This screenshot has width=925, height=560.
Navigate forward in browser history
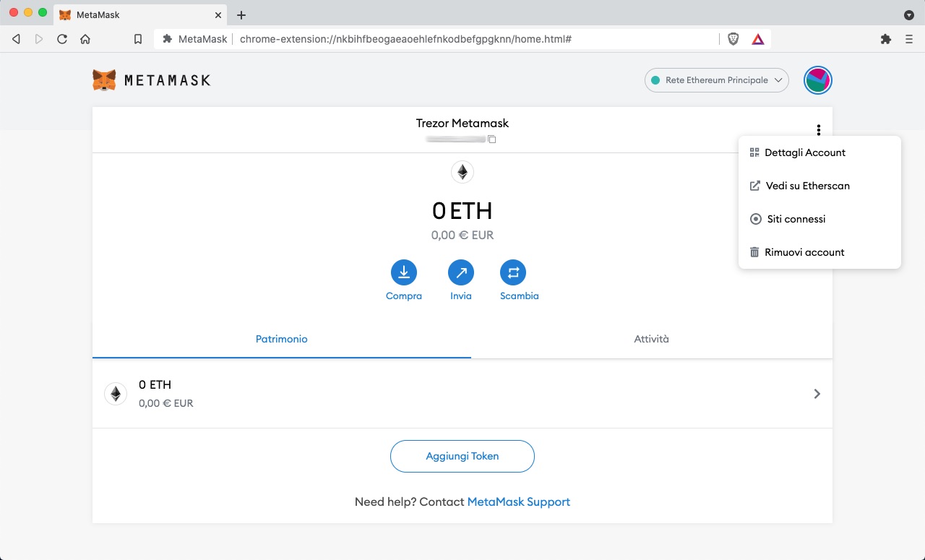pyautogui.click(x=39, y=39)
